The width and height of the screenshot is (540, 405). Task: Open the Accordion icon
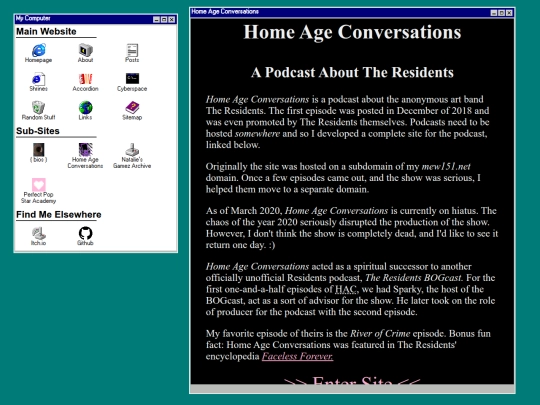[85, 82]
